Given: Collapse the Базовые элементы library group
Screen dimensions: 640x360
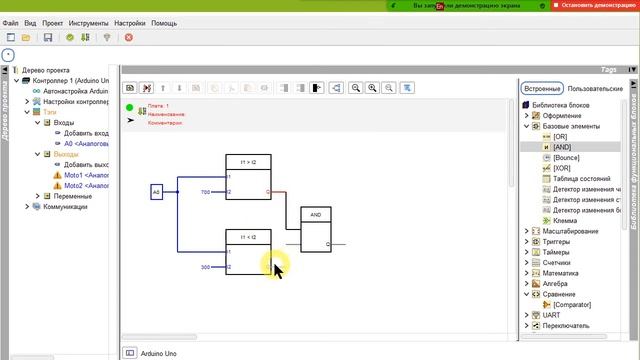Looking at the screenshot, I should pyautogui.click(x=527, y=126).
